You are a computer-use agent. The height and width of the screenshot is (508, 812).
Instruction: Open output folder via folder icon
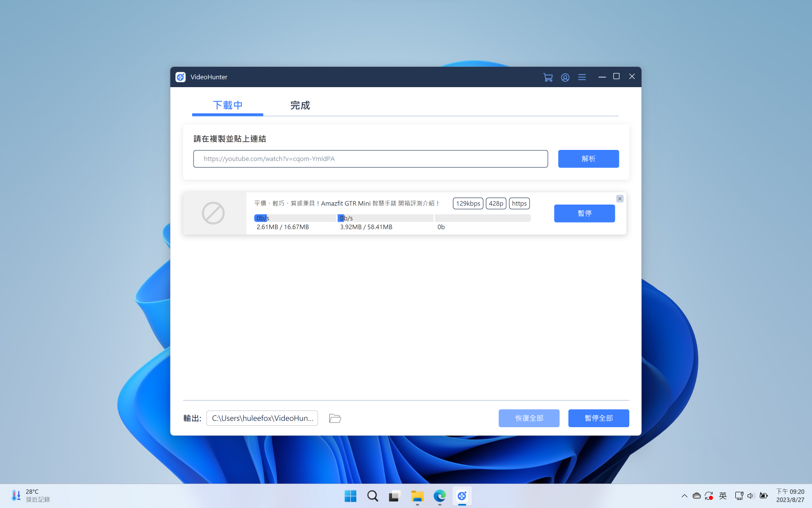point(335,418)
